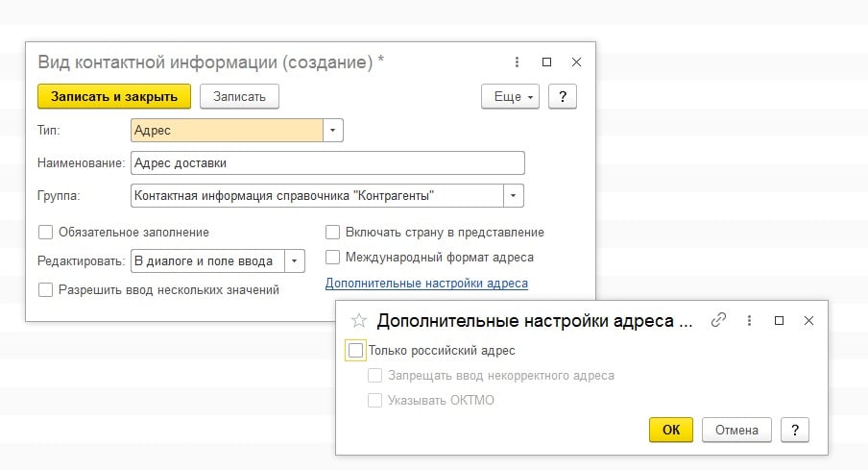This screenshot has height=470, width=868.
Task: Click help button beside Отмена
Action: pos(795,430)
